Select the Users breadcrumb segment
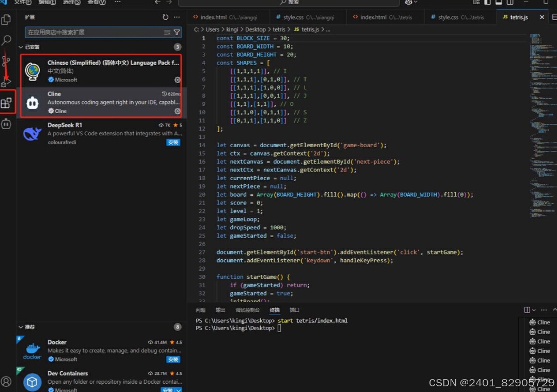 pyautogui.click(x=213, y=29)
